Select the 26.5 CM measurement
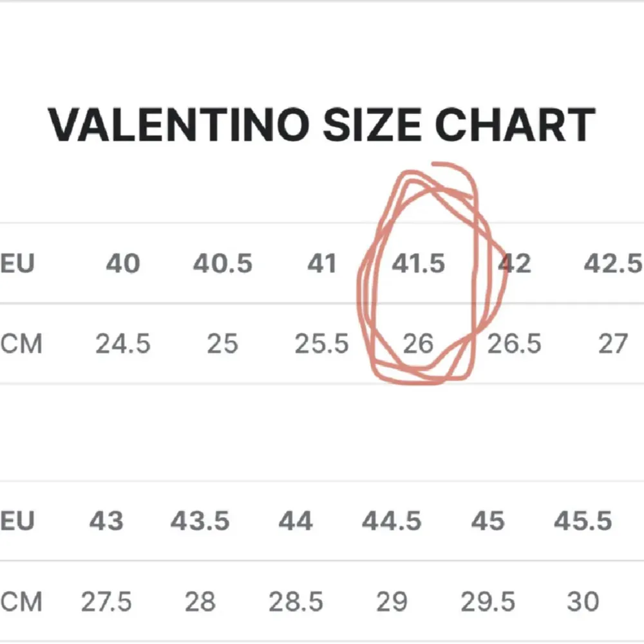This screenshot has width=644, height=644. pyautogui.click(x=514, y=344)
